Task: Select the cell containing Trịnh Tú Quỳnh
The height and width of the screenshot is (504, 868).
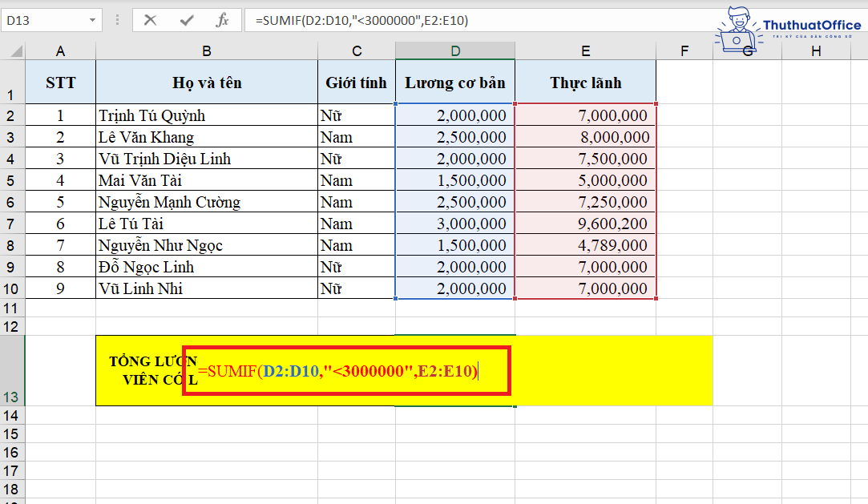Action: [x=206, y=115]
